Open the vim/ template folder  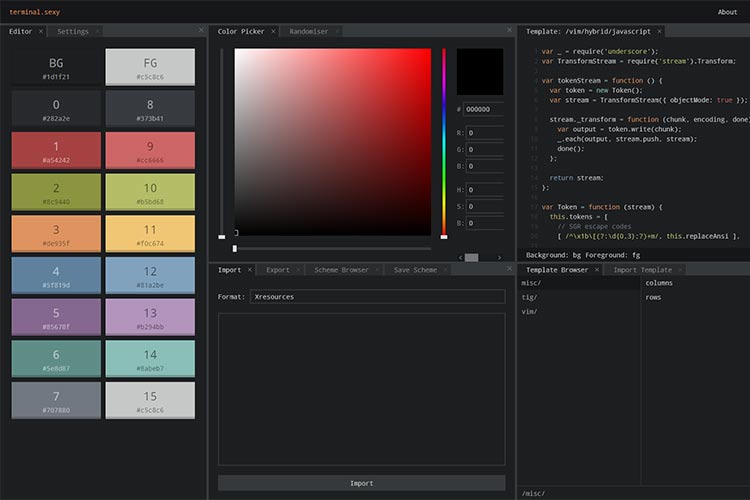[x=579, y=311]
